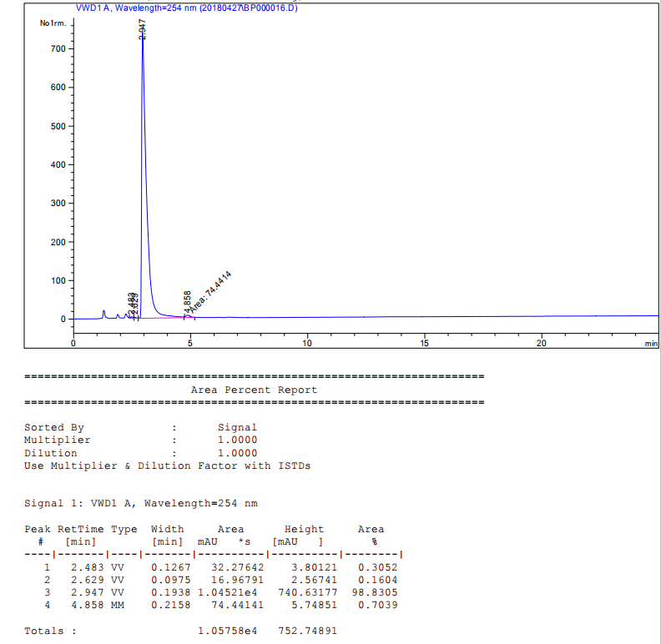This screenshot has width=661, height=644.
Task: Select the 98.8305 area percent value
Action: [x=374, y=592]
